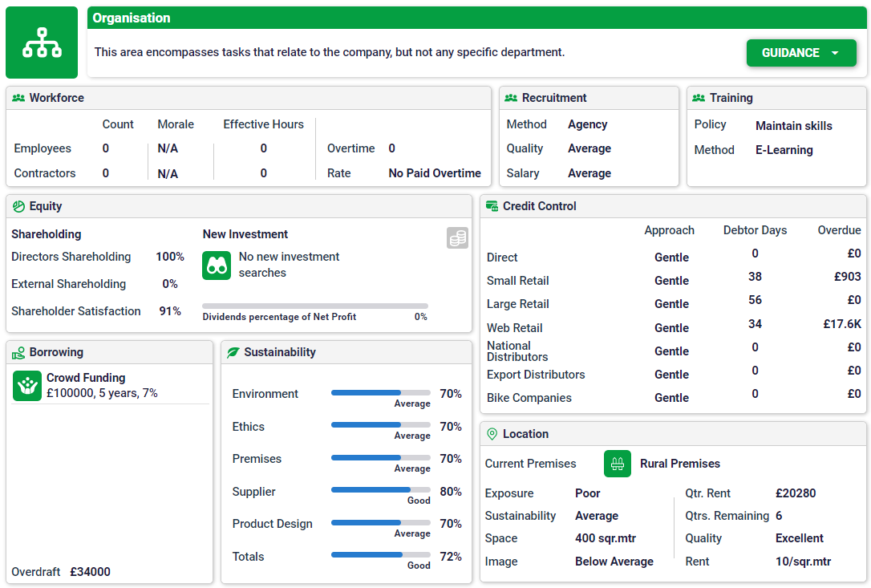Screen dimensions: 871x588
Task: Click the Location pin icon
Action: coord(492,434)
